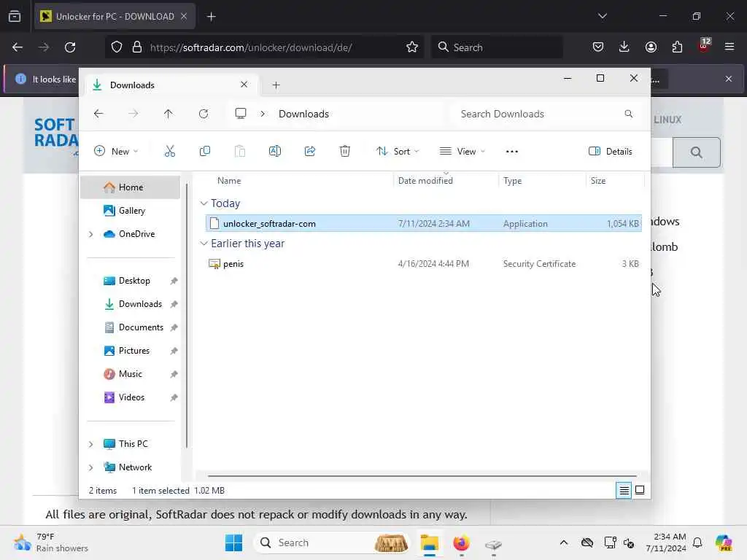Open the Firefox View icon at tab bar left
This screenshot has width=747, height=560.
tap(15, 16)
